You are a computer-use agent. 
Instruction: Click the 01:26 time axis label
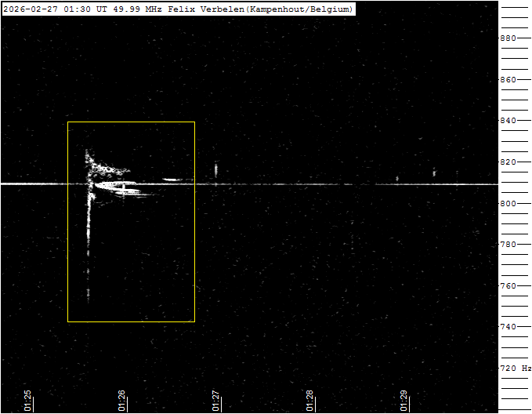122,400
